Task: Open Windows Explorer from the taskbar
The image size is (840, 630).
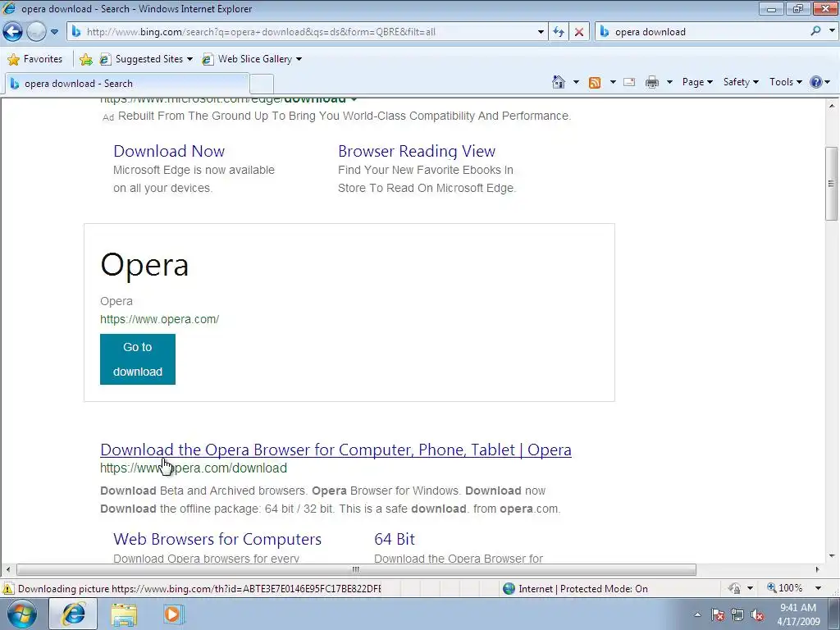Action: click(x=124, y=614)
